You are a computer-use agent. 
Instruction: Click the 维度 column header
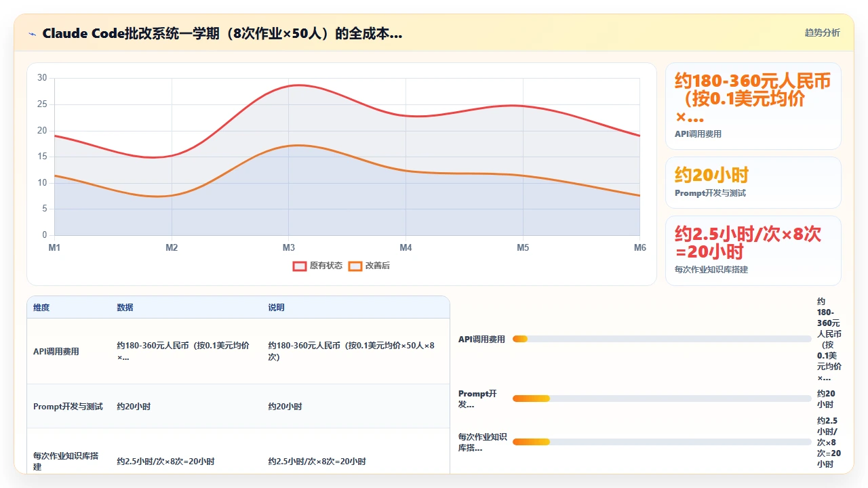coord(41,307)
